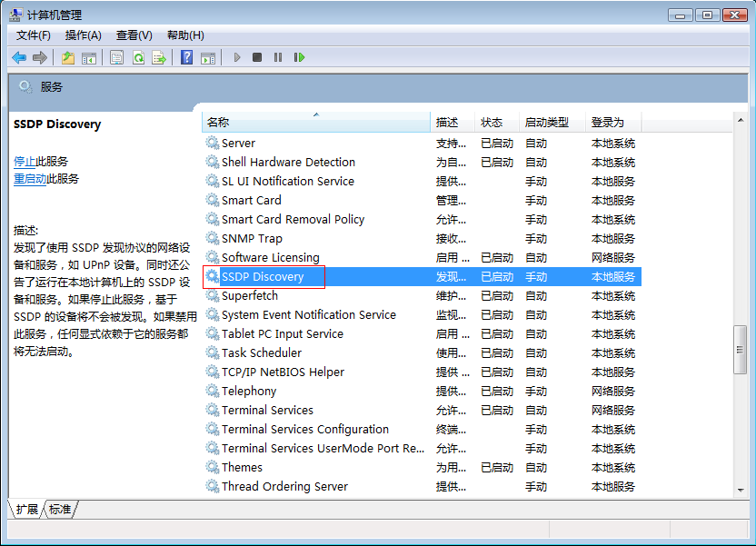Click the export list icon
Image resolution: width=756 pixels, height=546 pixels.
point(157,57)
